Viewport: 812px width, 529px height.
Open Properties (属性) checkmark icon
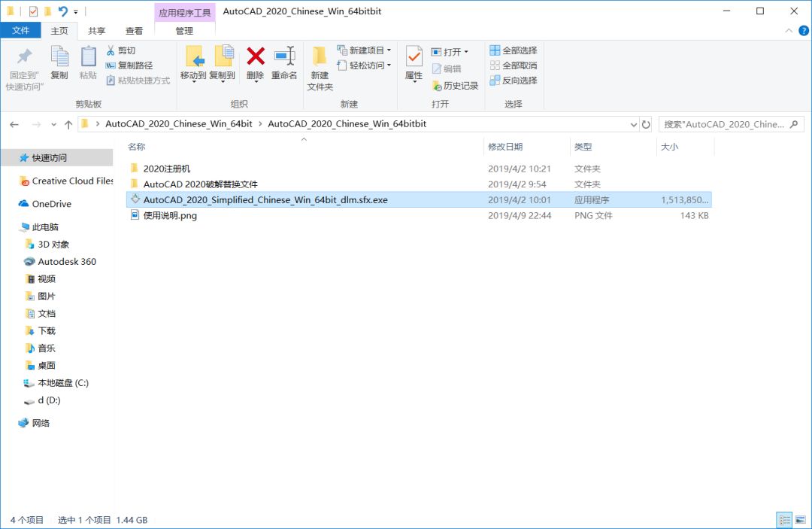(414, 56)
